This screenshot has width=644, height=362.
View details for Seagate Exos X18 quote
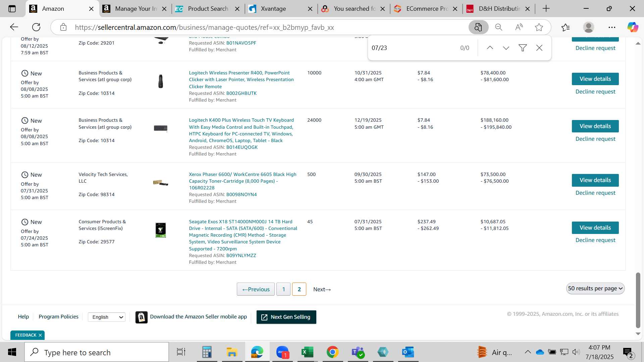pyautogui.click(x=595, y=228)
